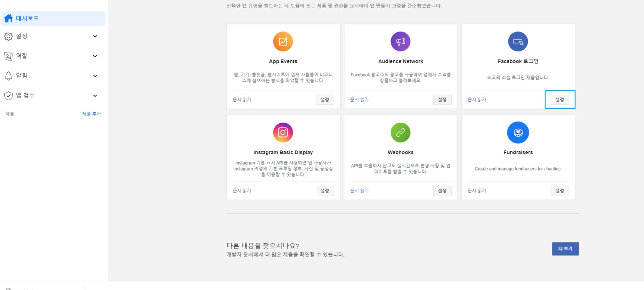The height and width of the screenshot is (290, 644).
Task: Click the 제품 section label in sidebar
Action: 10,114
